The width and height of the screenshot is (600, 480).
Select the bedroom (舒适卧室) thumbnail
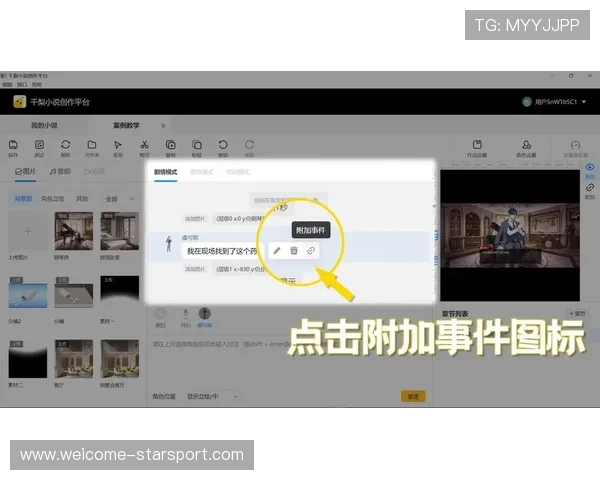[x=120, y=231]
